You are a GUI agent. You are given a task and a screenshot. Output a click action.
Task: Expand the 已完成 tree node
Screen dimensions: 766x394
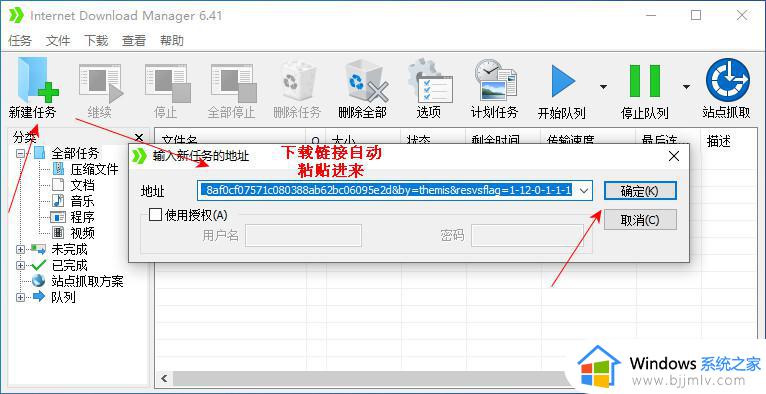20,266
